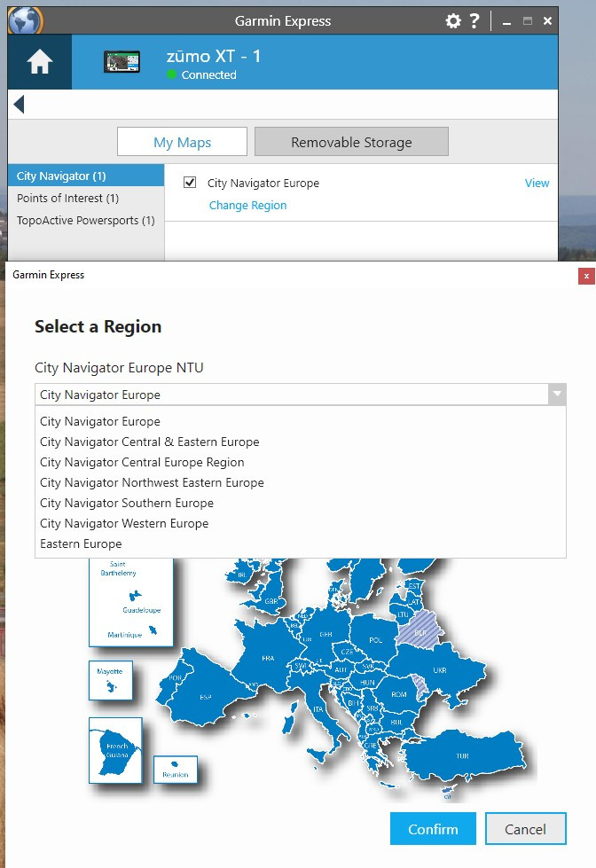Image resolution: width=596 pixels, height=868 pixels.
Task: Open Garmin Express settings gear
Action: pyautogui.click(x=453, y=21)
